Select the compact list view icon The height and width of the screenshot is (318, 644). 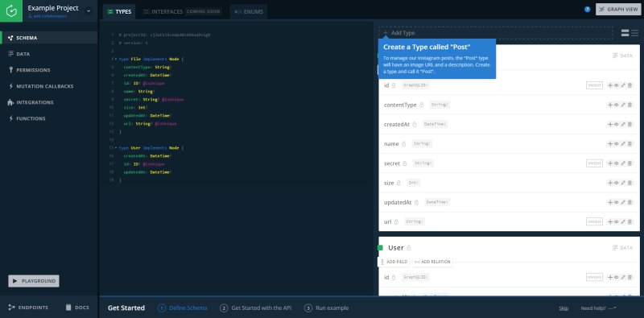coord(635,33)
